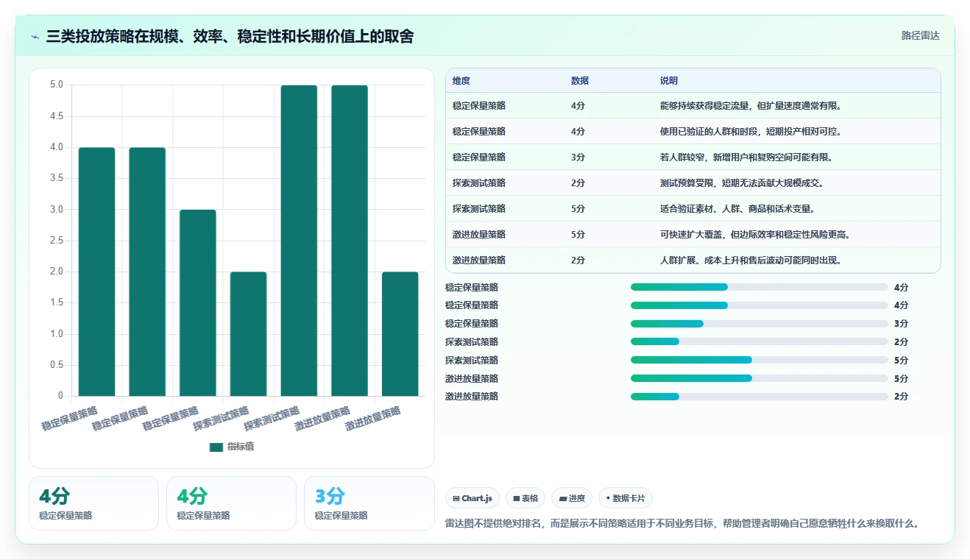Click the 稳定保量策略 chart bar with value 3
This screenshot has height=560, width=970.
[x=198, y=303]
